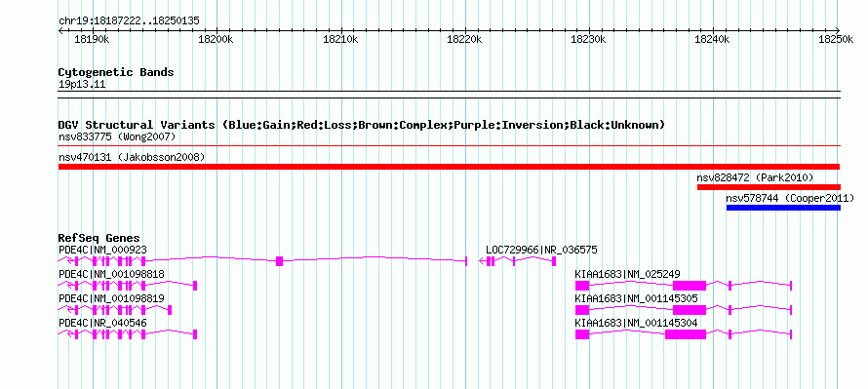Image resolution: width=868 pixels, height=389 pixels.
Task: Click the 18190k ruler tick label
Action: pyautogui.click(x=92, y=39)
